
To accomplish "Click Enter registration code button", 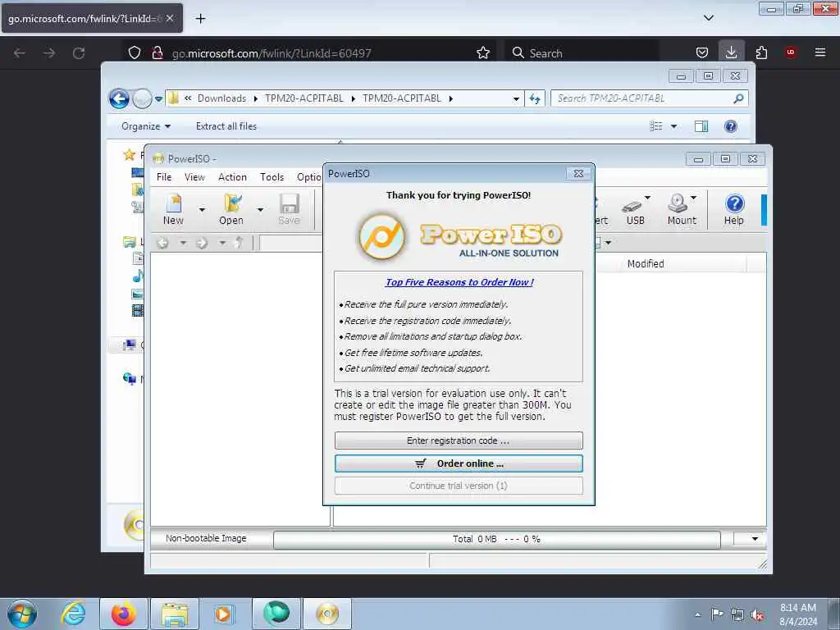I will [x=459, y=441].
